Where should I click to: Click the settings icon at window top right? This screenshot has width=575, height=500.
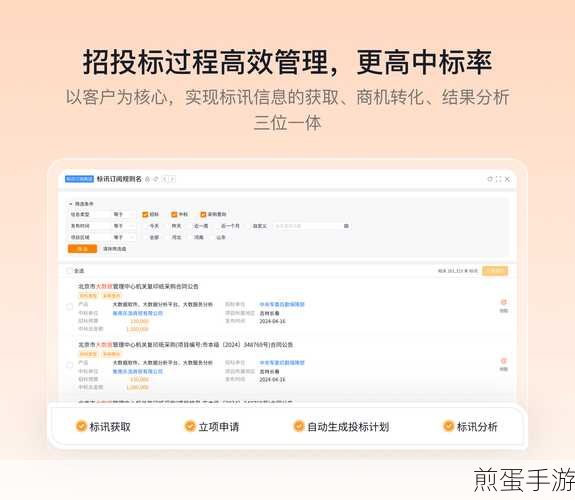click(490, 179)
